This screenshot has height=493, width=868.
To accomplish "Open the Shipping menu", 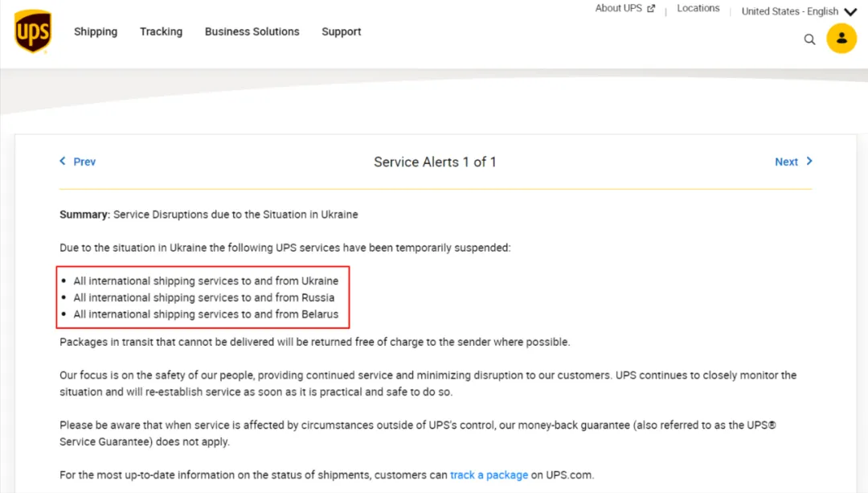I will click(96, 32).
